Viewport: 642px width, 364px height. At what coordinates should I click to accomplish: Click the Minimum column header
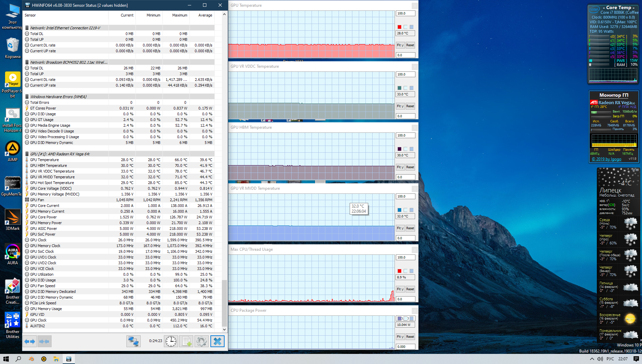pyautogui.click(x=149, y=15)
